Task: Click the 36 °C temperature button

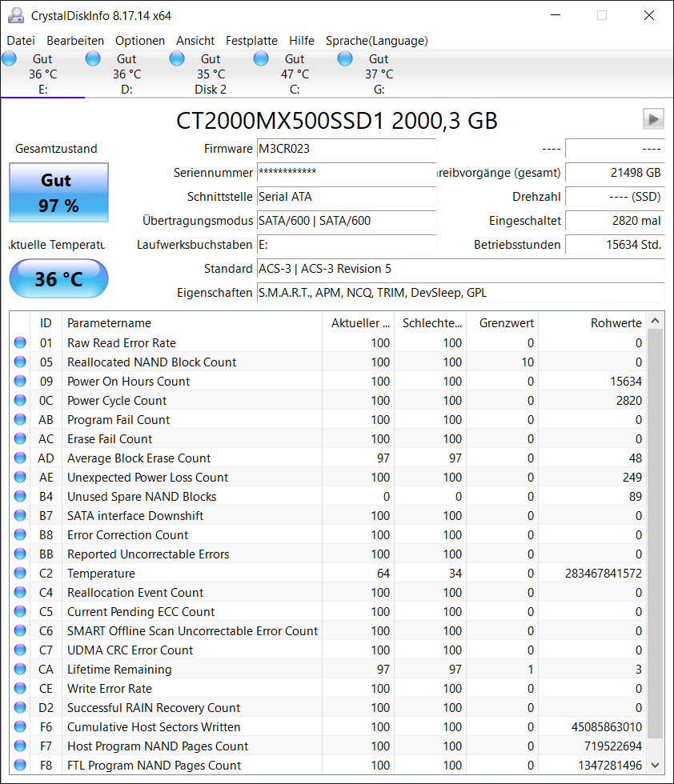Action: 58,278
